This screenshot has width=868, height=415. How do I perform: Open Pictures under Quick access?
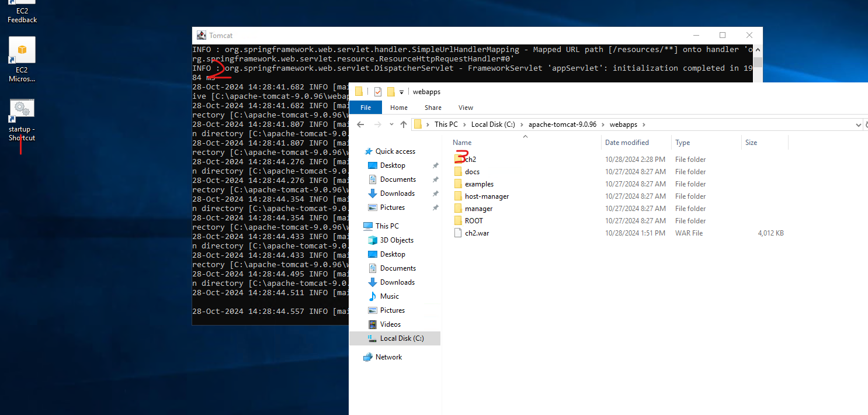click(393, 207)
